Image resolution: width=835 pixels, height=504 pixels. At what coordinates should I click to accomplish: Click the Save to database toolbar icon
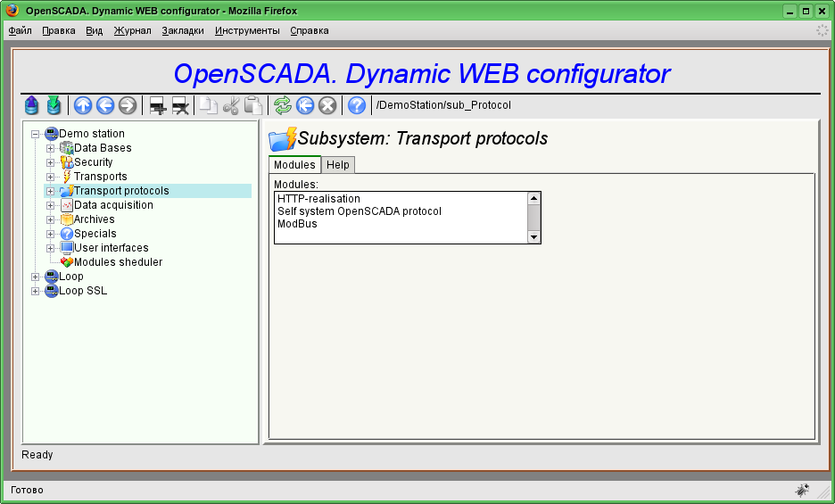54,105
